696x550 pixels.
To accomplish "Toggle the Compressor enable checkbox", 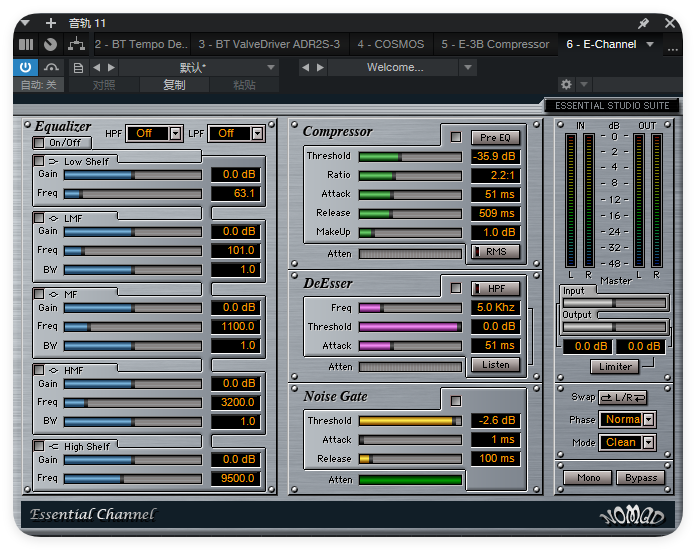I will point(456,137).
